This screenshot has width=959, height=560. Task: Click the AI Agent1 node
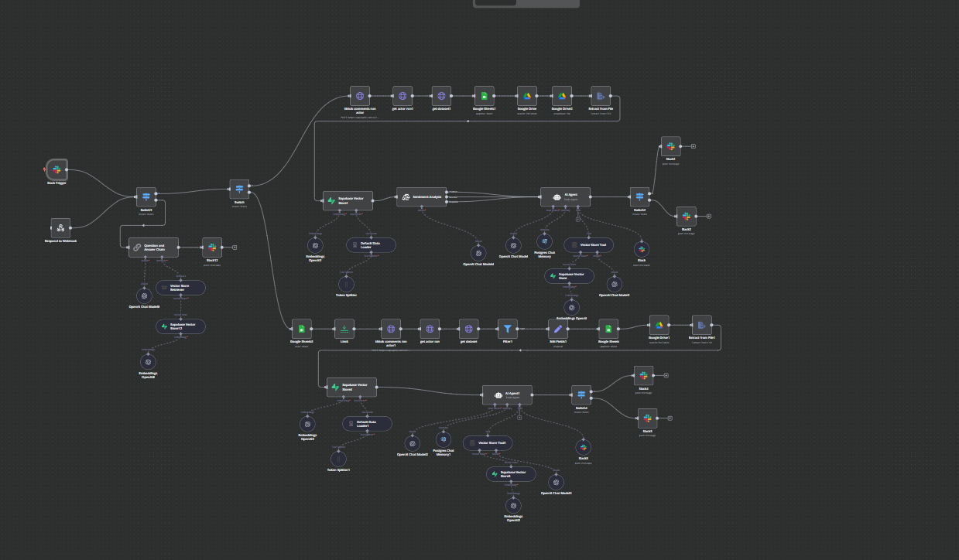pos(507,394)
